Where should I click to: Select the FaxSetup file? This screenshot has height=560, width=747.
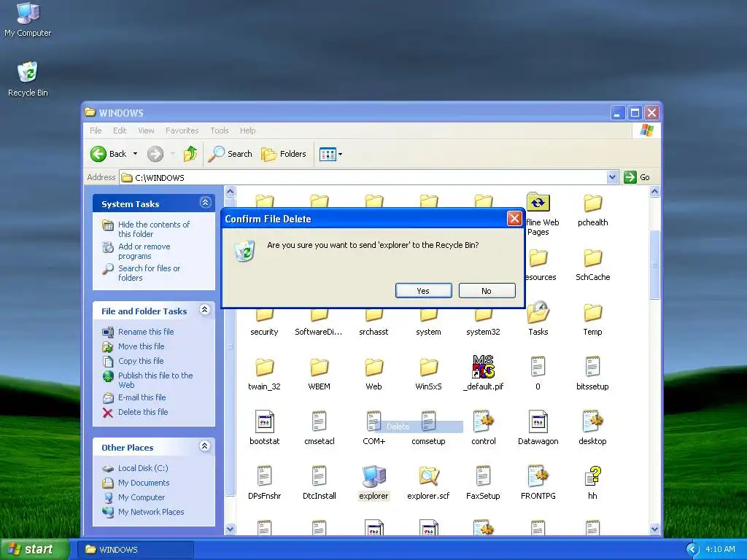[x=483, y=483]
